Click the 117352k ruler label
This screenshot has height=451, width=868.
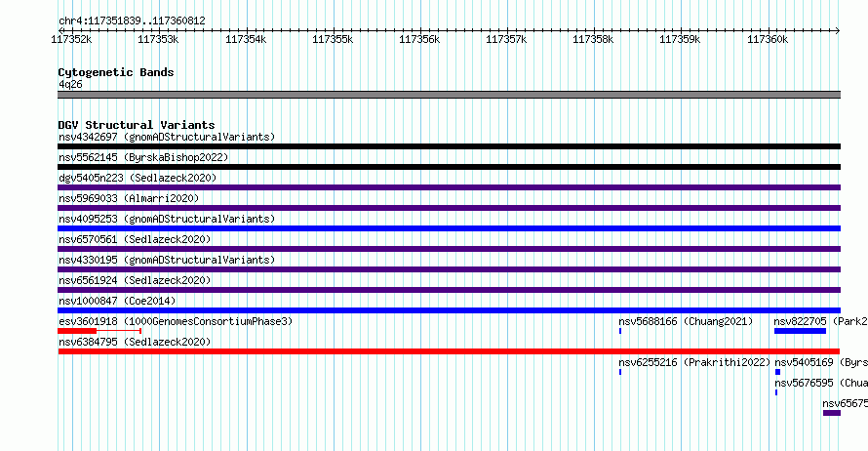pyautogui.click(x=71, y=39)
